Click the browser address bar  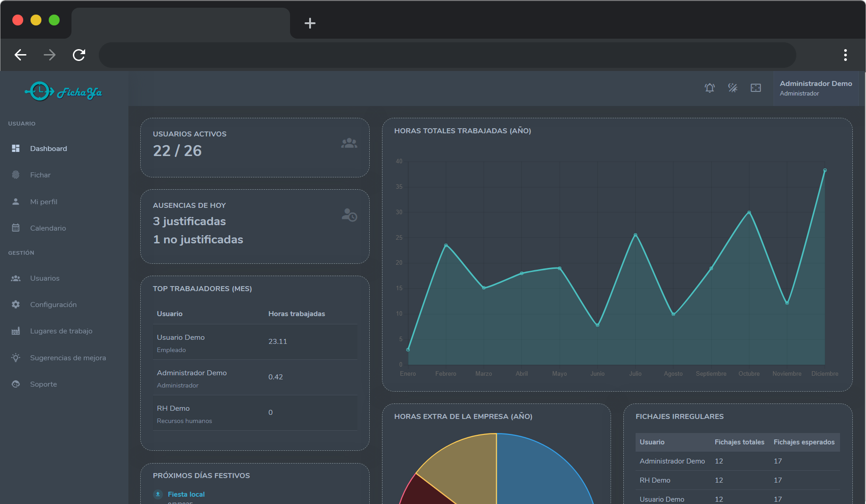pyautogui.click(x=447, y=55)
